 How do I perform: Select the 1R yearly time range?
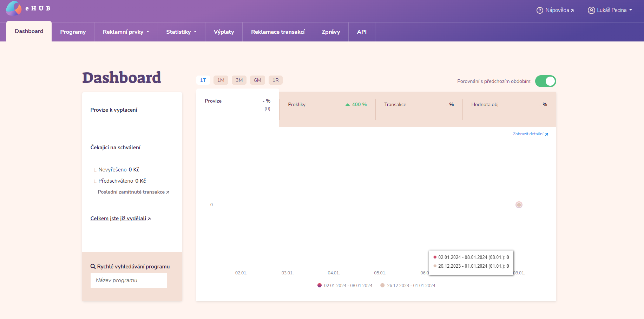pyautogui.click(x=276, y=80)
